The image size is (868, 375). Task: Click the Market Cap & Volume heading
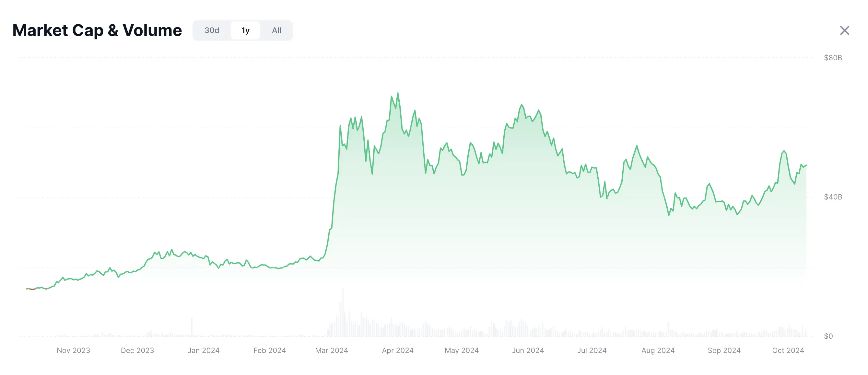coord(97,30)
